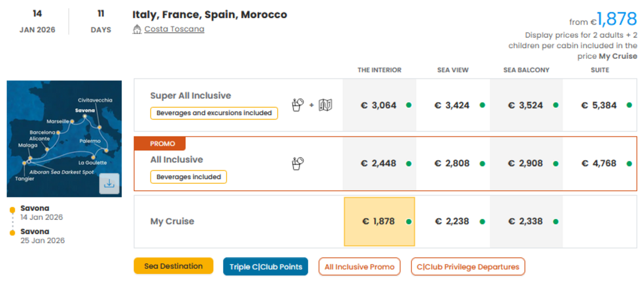The image size is (644, 283).
Task: Click the excursions map icon in Super All Inclusive
Action: pos(325,105)
